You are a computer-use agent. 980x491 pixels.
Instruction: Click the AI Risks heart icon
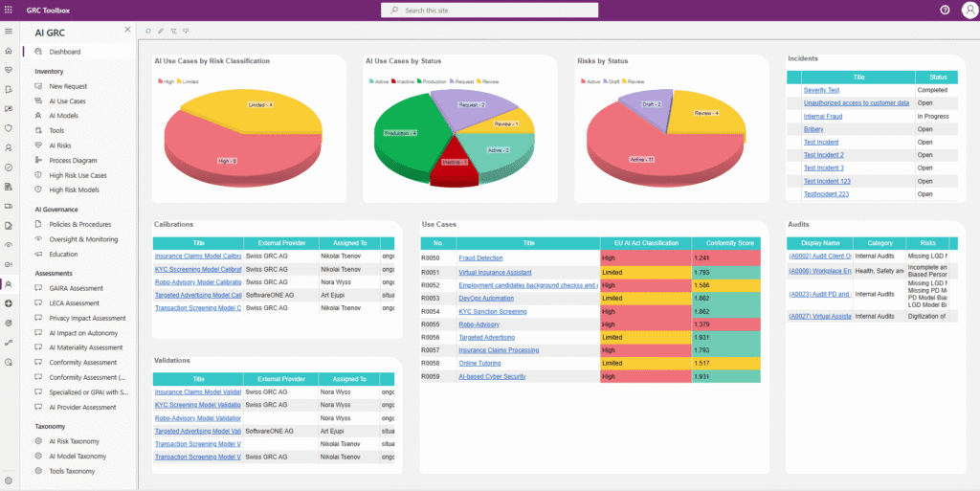point(38,145)
